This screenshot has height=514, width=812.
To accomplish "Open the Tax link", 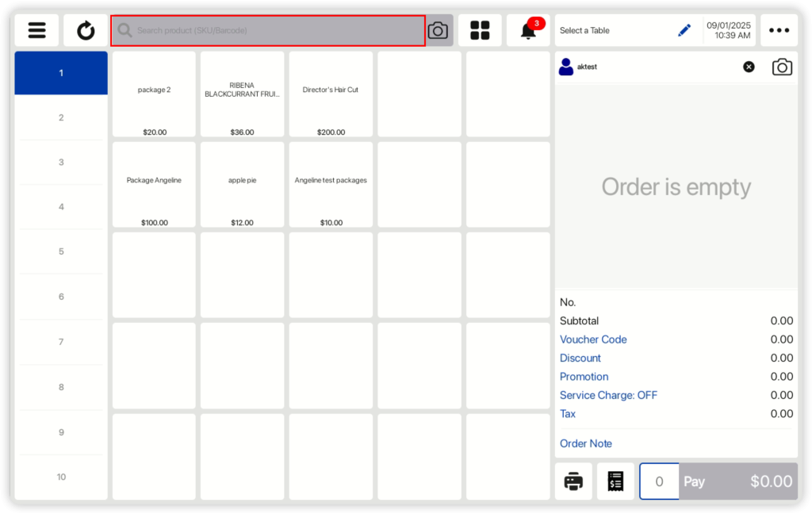I will point(568,414).
